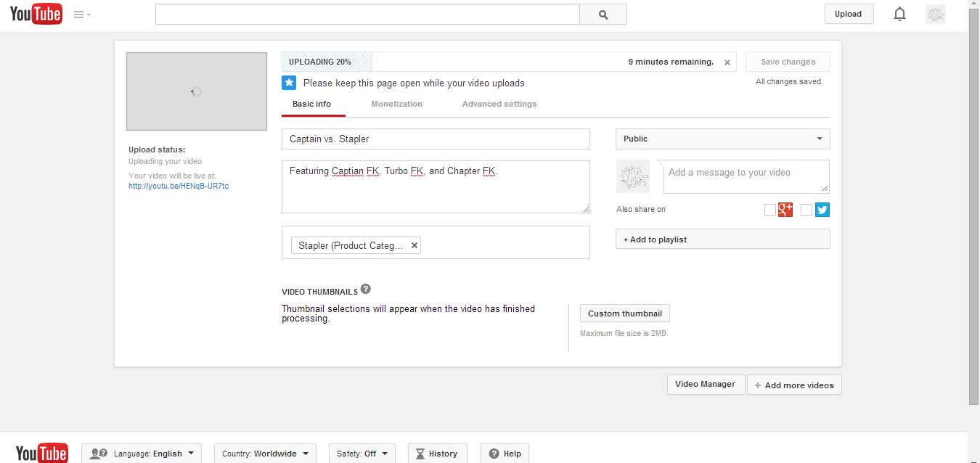Click the search magnifier button
The width and height of the screenshot is (980, 463).
point(603,15)
